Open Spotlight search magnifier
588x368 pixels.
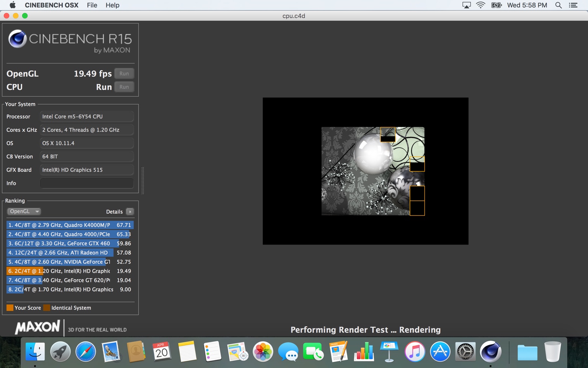tap(559, 5)
